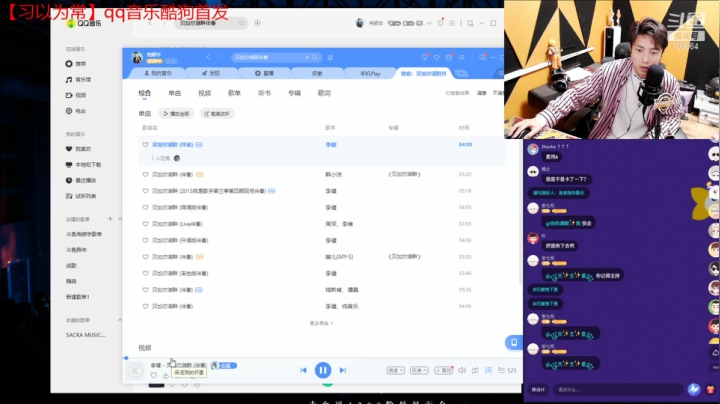Viewport: 720px width, 404px height.
Task: Select the 听书 results filter
Action: 264,93
